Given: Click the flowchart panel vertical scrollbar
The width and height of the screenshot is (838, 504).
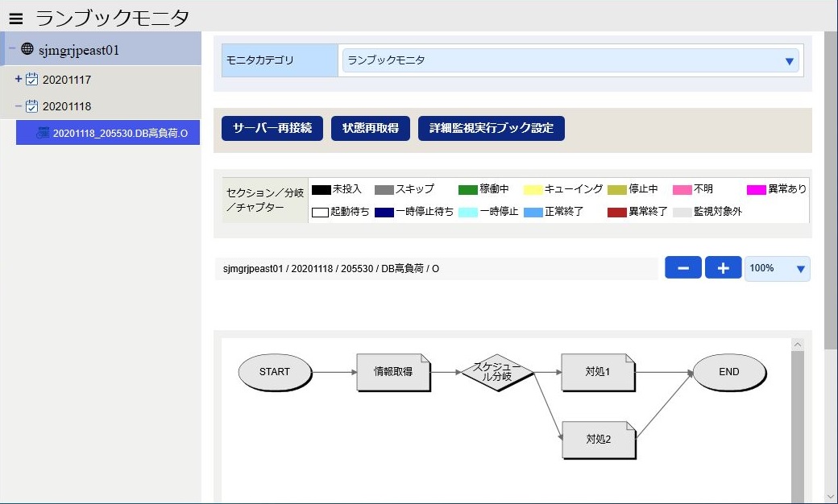Looking at the screenshot, I should [x=798, y=428].
